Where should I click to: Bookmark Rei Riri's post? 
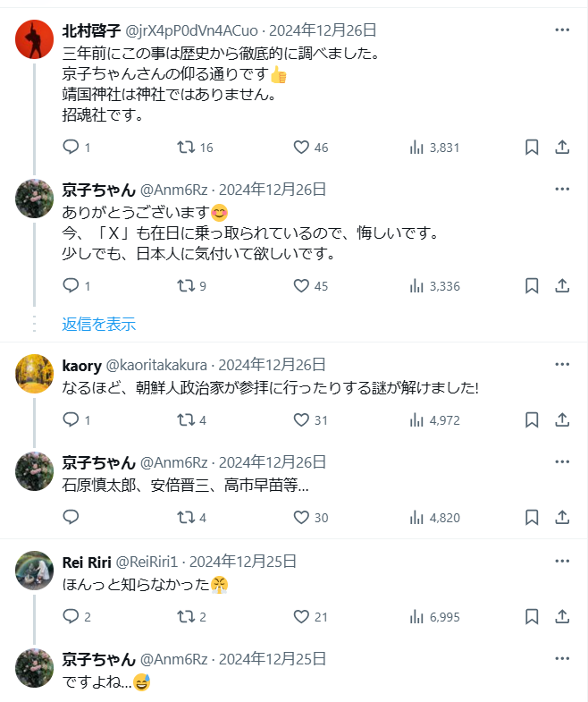[x=532, y=616]
